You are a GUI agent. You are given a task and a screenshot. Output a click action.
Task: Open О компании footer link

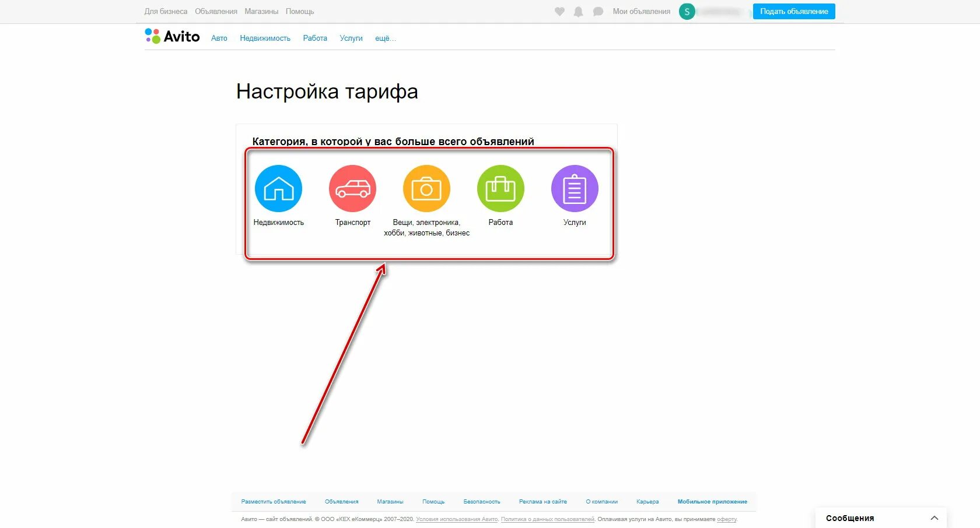point(602,502)
